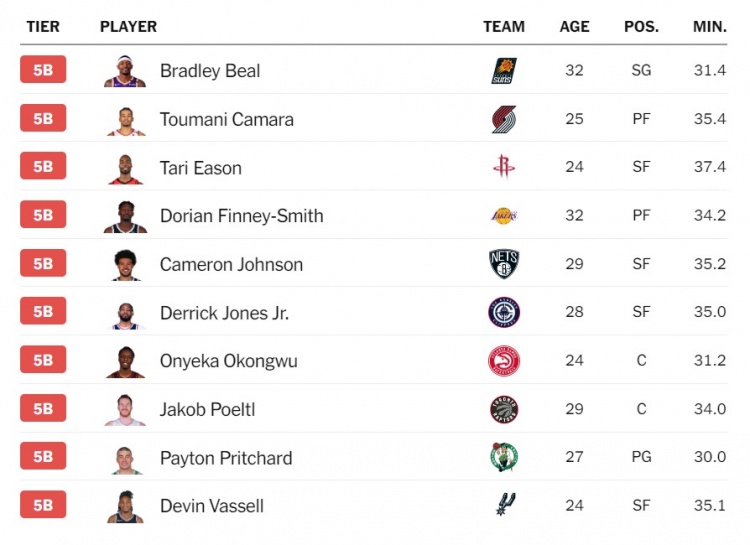
Task: Click the Brooklyn Nets logo
Action: 504,264
